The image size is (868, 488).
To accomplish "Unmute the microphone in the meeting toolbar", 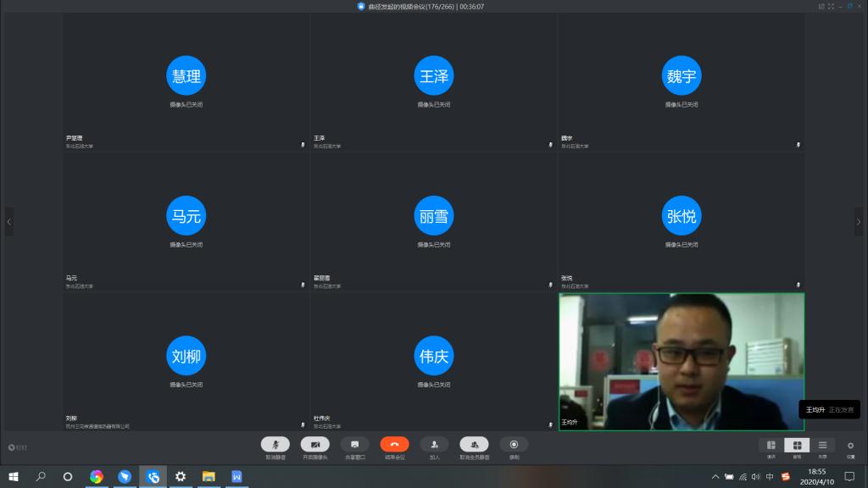I will point(275,445).
